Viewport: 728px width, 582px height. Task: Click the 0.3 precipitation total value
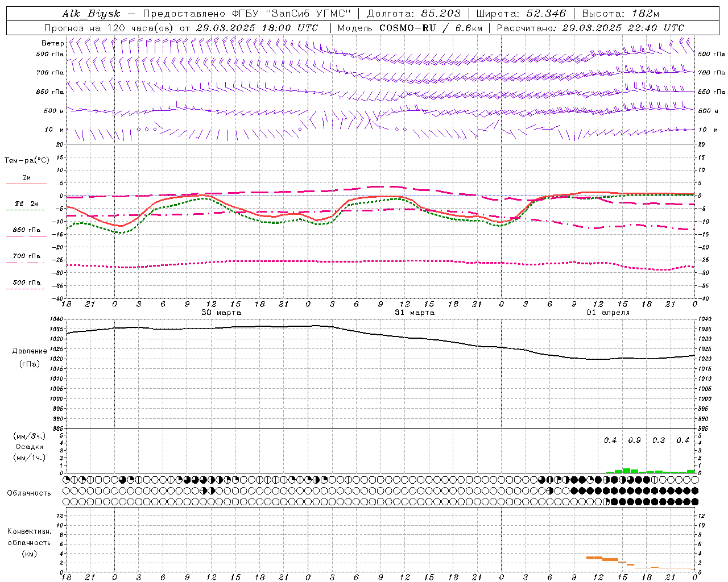[659, 440]
